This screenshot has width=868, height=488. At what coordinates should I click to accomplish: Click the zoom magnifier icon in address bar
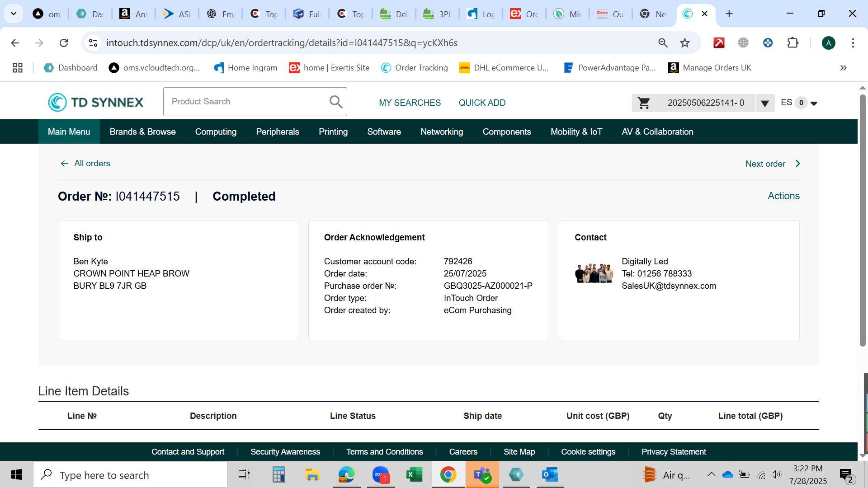pyautogui.click(x=663, y=43)
